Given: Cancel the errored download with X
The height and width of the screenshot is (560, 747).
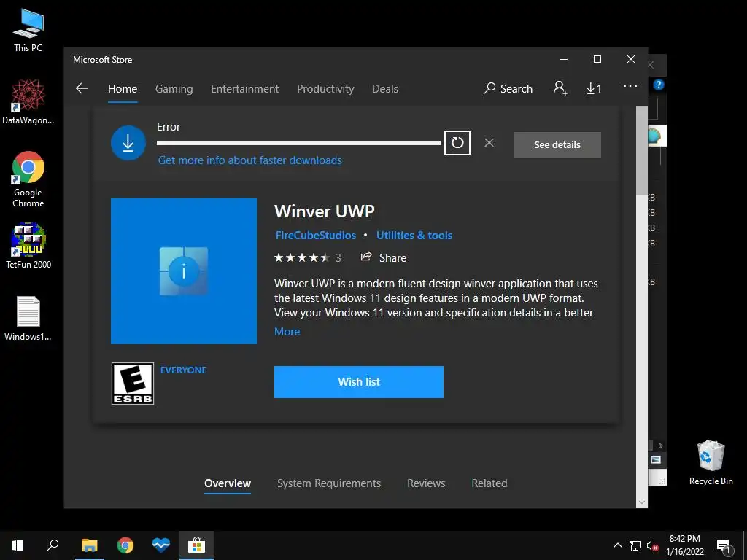Looking at the screenshot, I should tap(489, 143).
